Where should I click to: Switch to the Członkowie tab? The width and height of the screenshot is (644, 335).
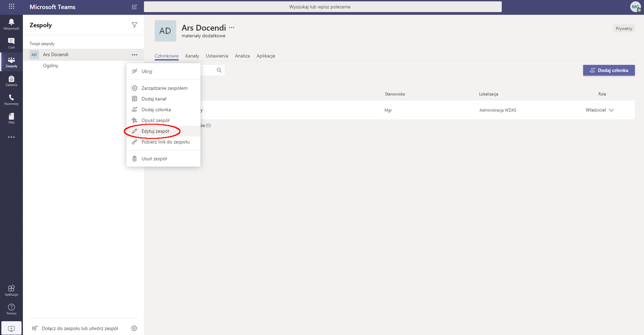(x=167, y=56)
